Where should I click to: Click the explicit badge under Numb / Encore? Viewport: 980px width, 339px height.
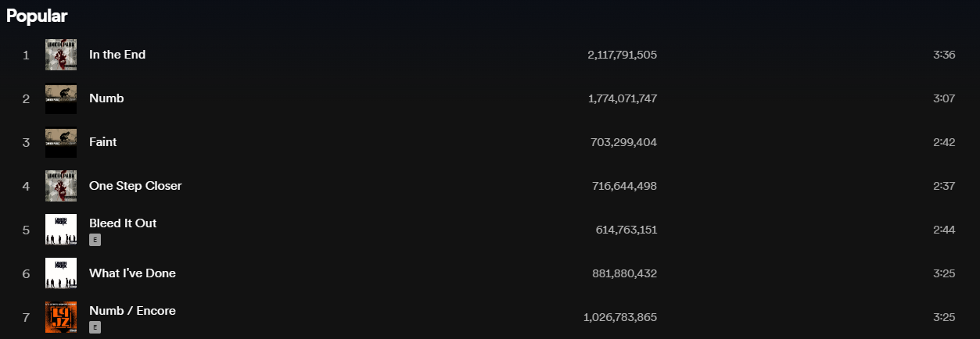tap(95, 328)
